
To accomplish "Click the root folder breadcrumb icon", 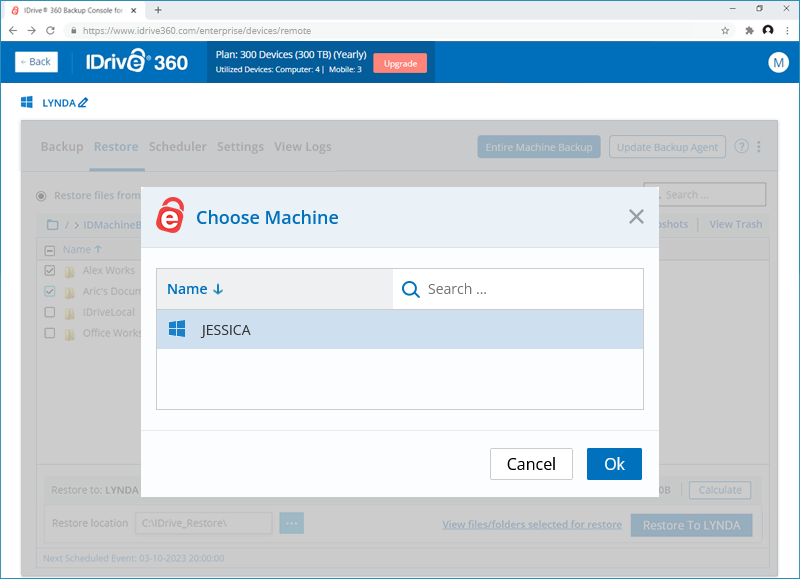I will (x=52, y=224).
